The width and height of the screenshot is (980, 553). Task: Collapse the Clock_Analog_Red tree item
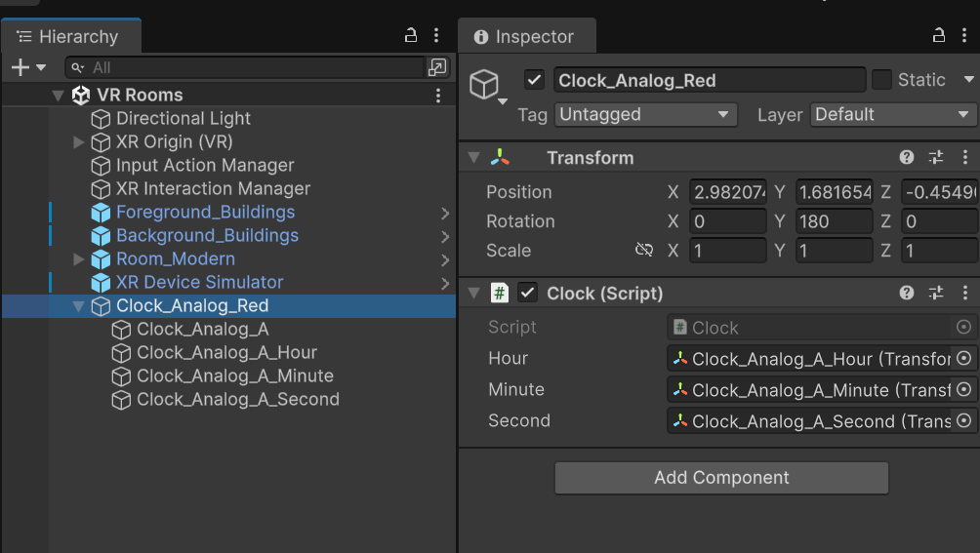click(x=79, y=306)
